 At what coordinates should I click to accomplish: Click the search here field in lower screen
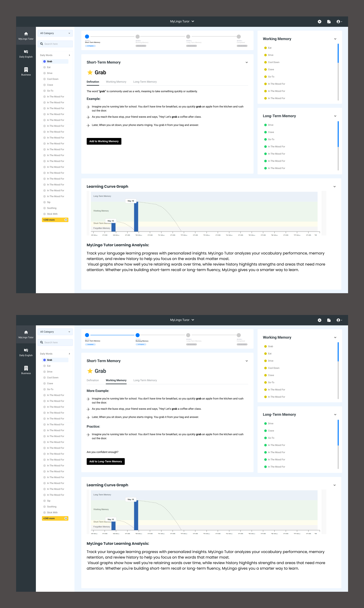(55, 342)
